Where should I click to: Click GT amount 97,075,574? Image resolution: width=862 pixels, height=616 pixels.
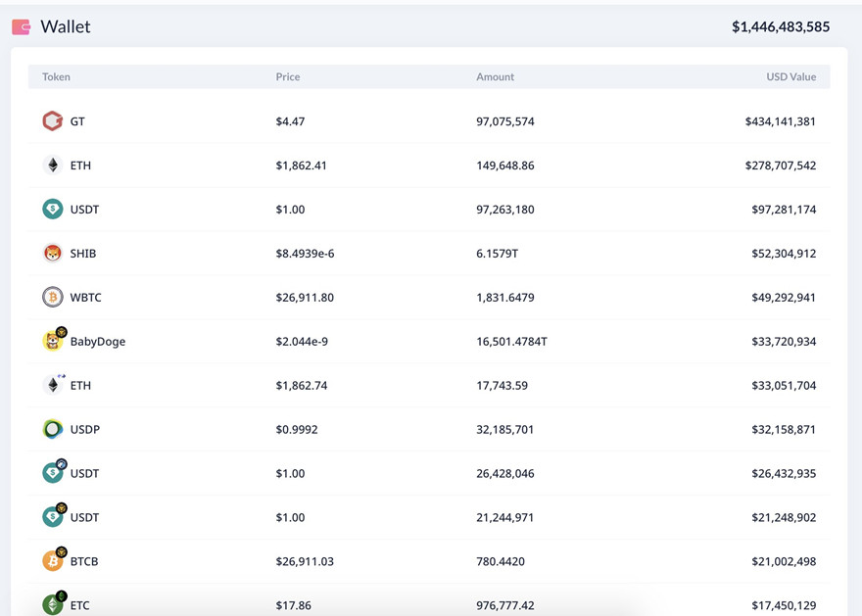[x=505, y=121]
